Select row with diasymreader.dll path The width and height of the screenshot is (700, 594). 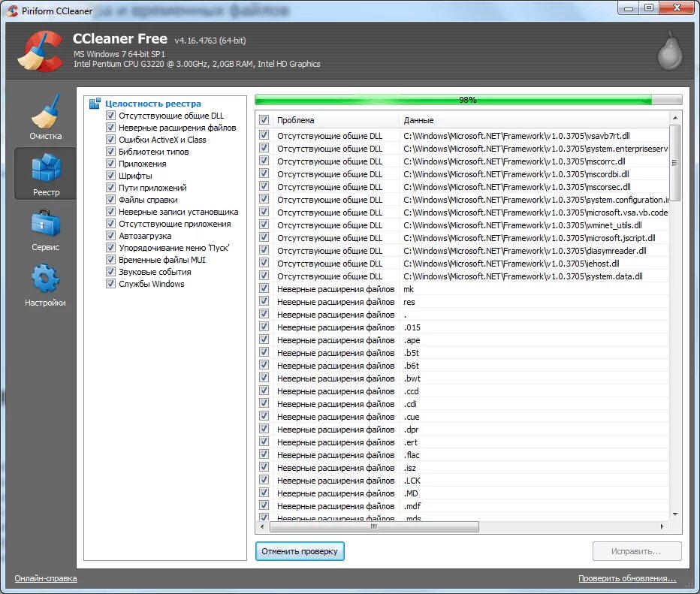[463, 251]
